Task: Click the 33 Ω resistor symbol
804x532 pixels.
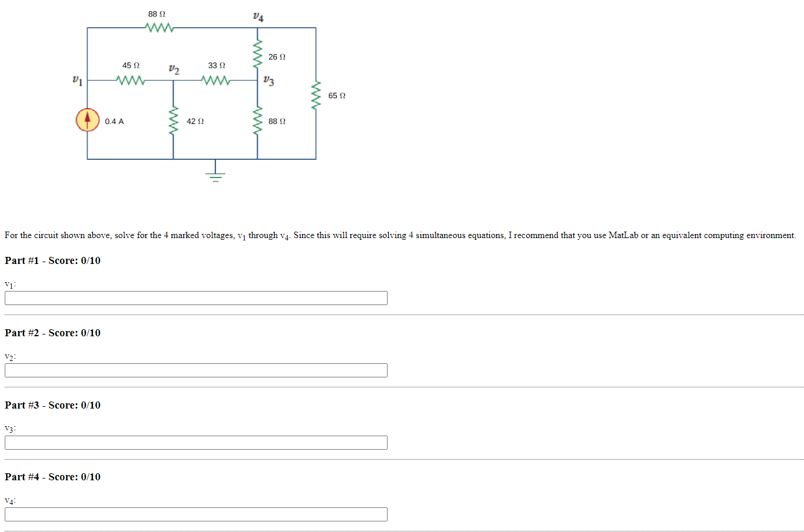Action: [215, 81]
